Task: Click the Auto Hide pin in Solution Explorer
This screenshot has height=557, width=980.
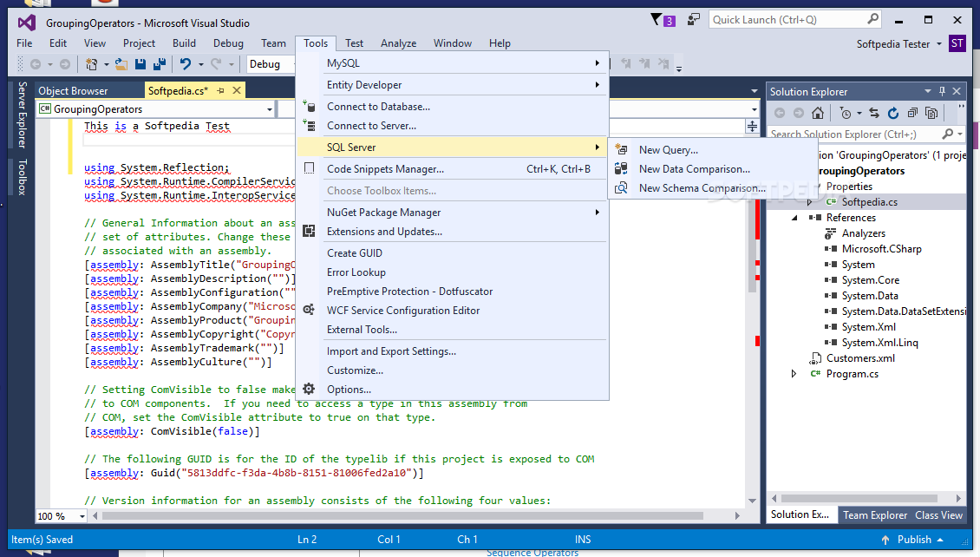Action: (x=943, y=91)
